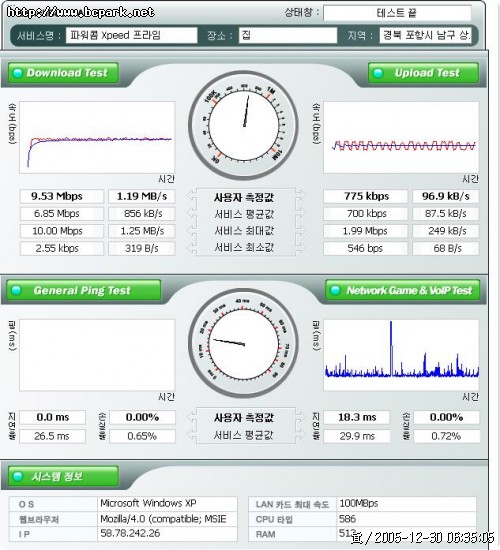Click the speed gauge dial with 1M marking

tap(244, 126)
